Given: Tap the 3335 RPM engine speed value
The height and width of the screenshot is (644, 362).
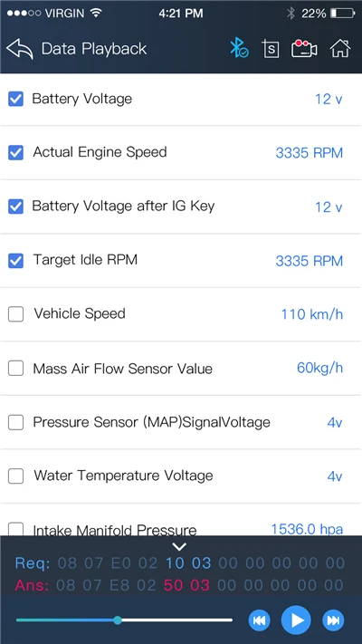Looking at the screenshot, I should tap(309, 153).
